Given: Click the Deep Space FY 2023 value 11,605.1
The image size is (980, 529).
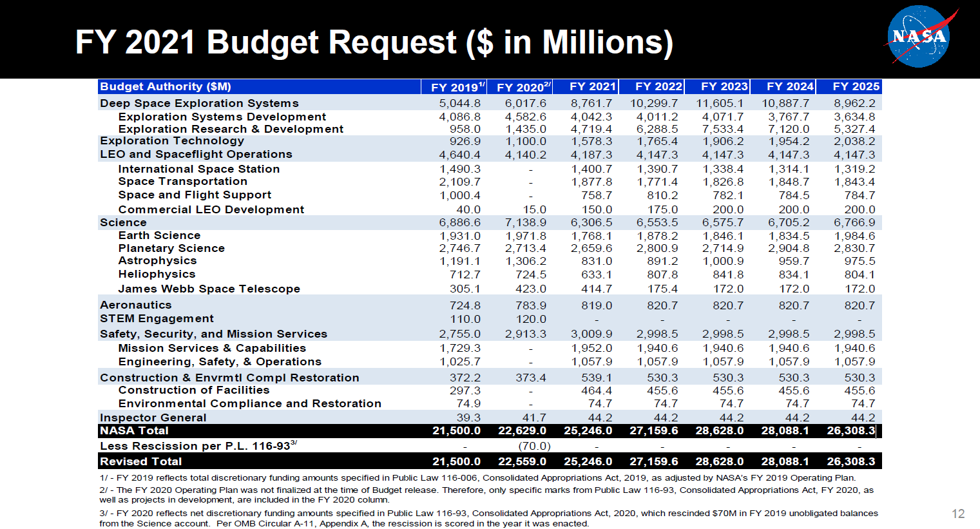Looking at the screenshot, I should pyautogui.click(x=719, y=103).
